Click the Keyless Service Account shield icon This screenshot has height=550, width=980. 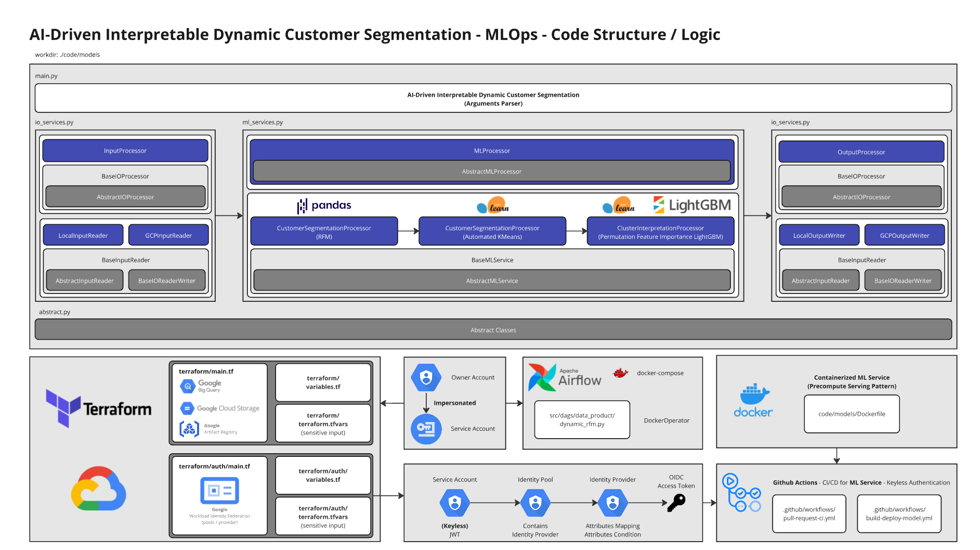pyautogui.click(x=455, y=503)
